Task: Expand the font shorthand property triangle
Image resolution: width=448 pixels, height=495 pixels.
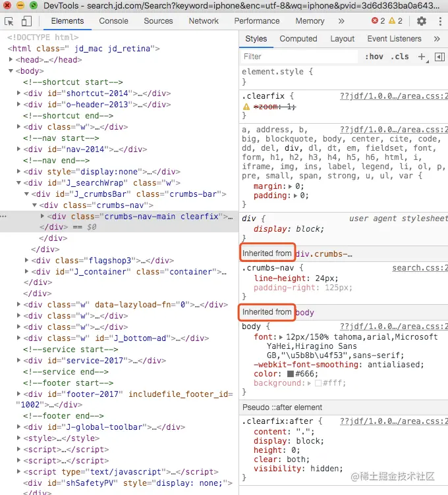Action: [x=281, y=337]
